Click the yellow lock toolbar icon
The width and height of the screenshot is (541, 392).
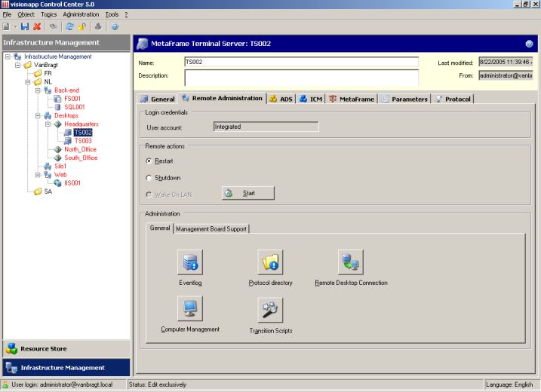pos(82,26)
